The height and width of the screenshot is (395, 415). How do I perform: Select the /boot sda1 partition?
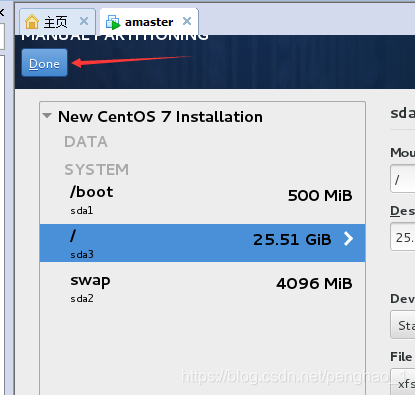point(202,201)
